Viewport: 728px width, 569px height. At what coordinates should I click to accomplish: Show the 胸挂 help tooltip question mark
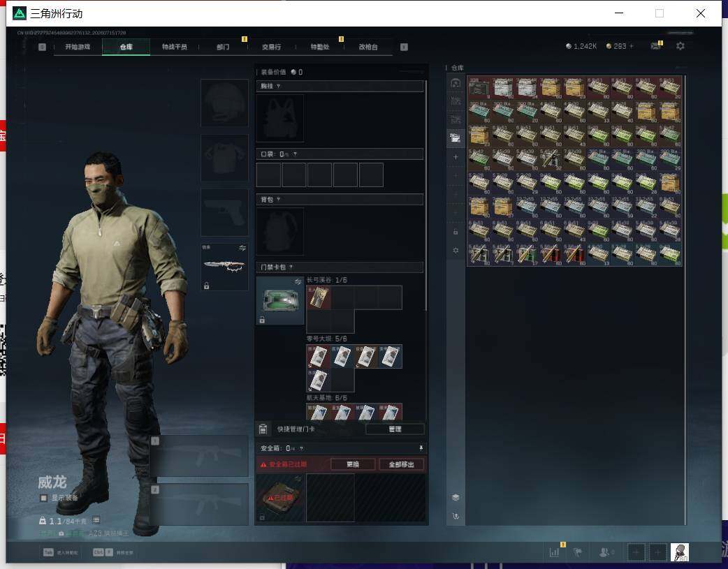(278, 87)
